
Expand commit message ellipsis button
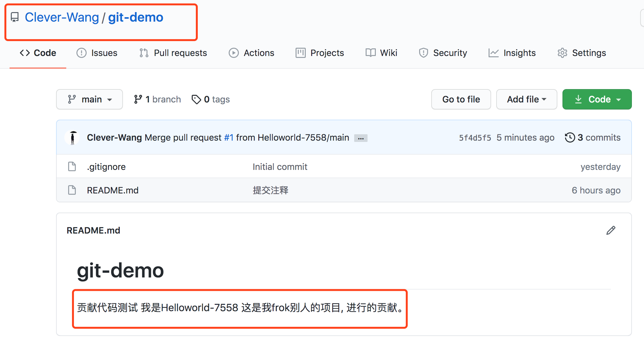(x=361, y=138)
